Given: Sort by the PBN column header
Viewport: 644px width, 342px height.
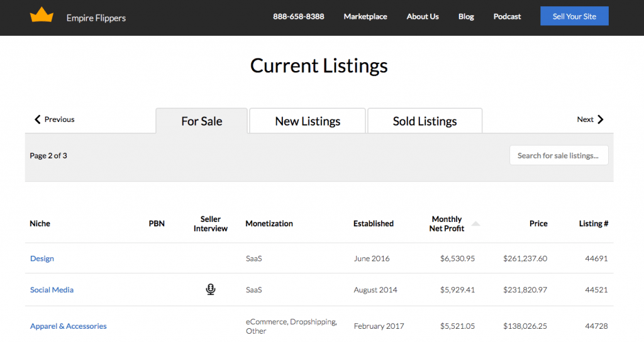Looking at the screenshot, I should coord(157,224).
